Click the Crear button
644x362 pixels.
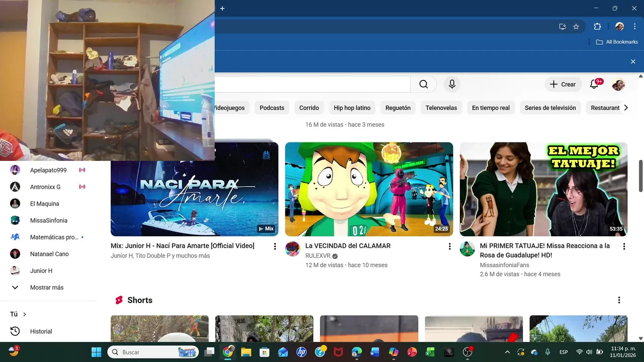(563, 84)
